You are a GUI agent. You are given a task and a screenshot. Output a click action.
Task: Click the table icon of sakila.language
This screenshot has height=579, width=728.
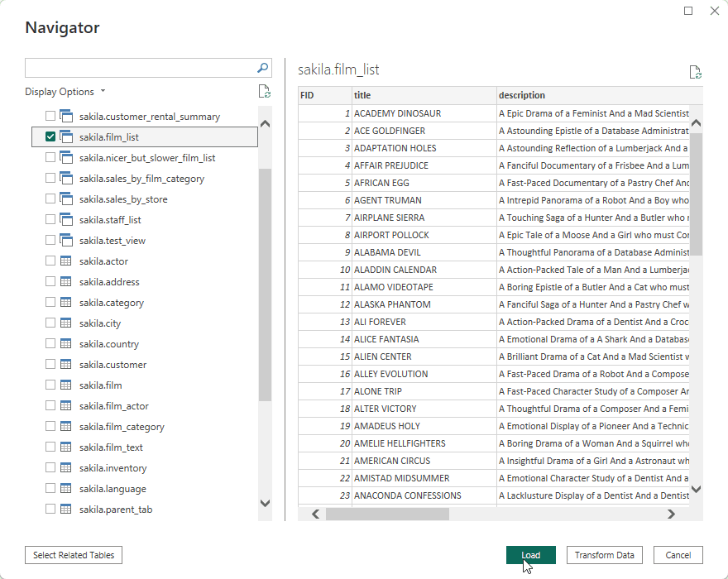click(66, 488)
